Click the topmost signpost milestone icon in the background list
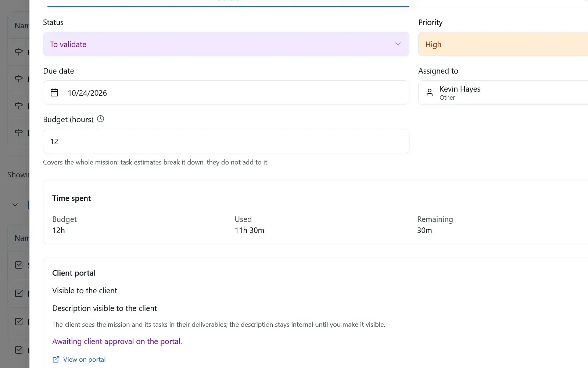Image resolution: width=588 pixels, height=368 pixels. 19,52
